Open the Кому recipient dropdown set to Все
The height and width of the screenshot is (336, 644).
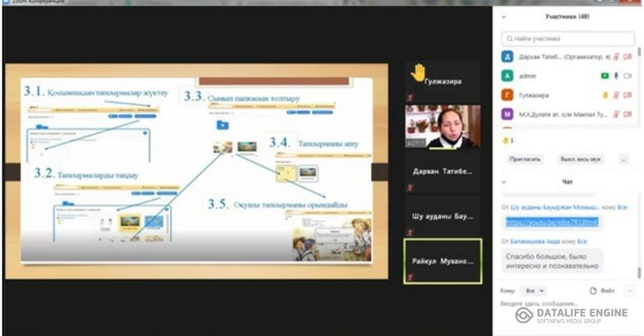click(x=535, y=291)
